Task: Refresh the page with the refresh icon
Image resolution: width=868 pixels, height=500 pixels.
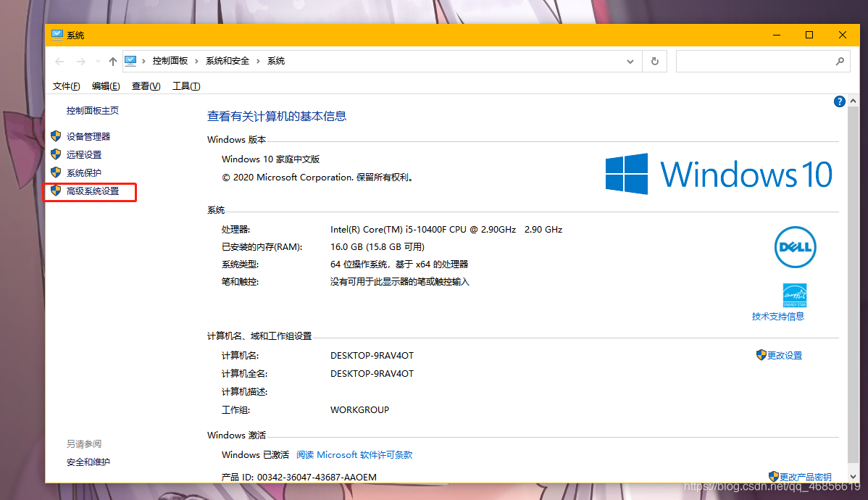Action: click(655, 62)
